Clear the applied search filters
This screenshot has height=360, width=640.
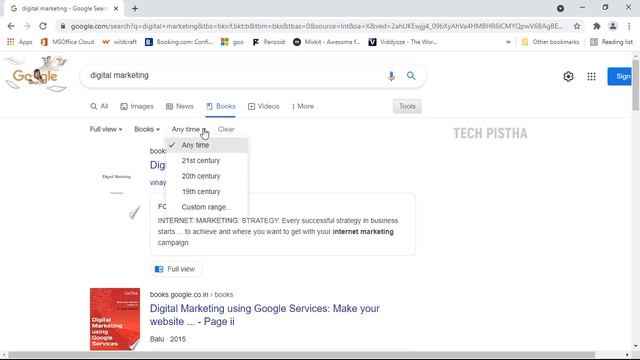226,129
